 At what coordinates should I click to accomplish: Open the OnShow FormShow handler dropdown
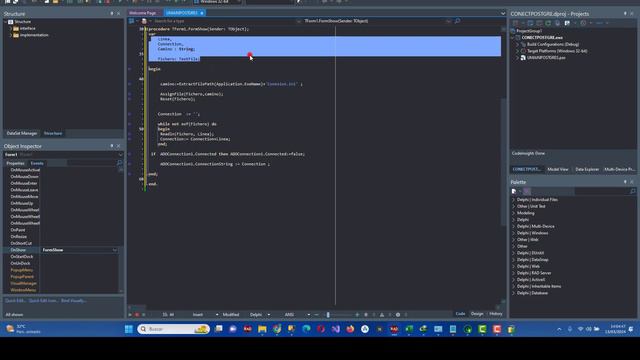tap(115, 250)
